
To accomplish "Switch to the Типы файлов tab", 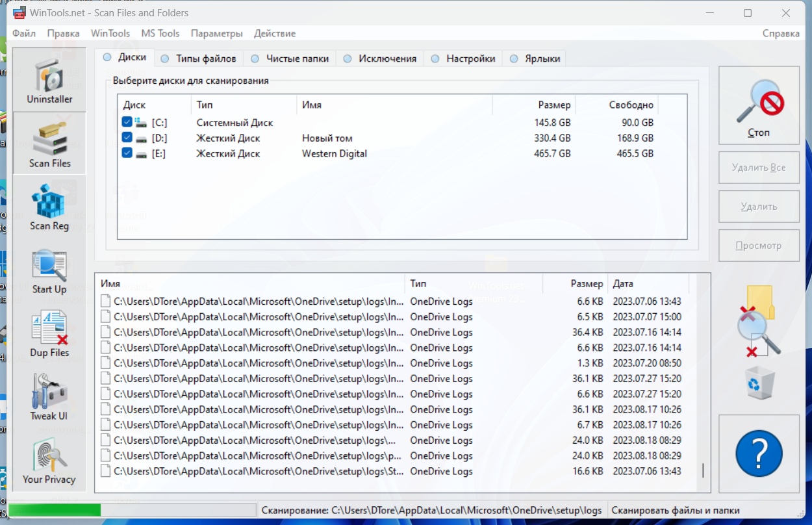I will 199,58.
